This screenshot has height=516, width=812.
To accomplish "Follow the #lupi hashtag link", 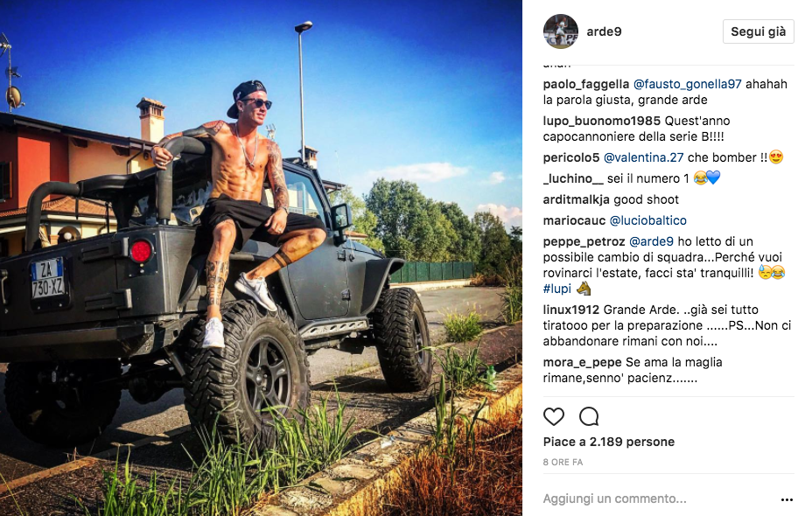I will pos(557,289).
